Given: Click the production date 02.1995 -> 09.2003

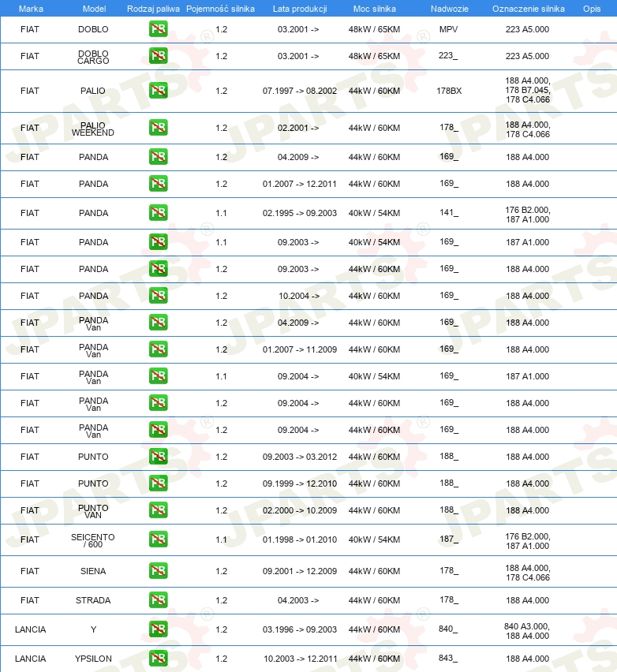Looking at the screenshot, I should click(300, 213).
